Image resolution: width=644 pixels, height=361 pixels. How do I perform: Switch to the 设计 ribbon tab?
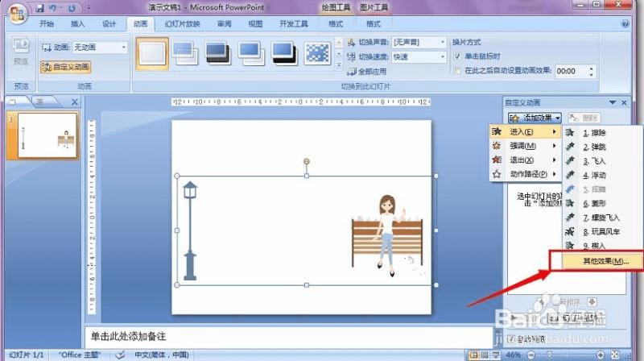109,24
